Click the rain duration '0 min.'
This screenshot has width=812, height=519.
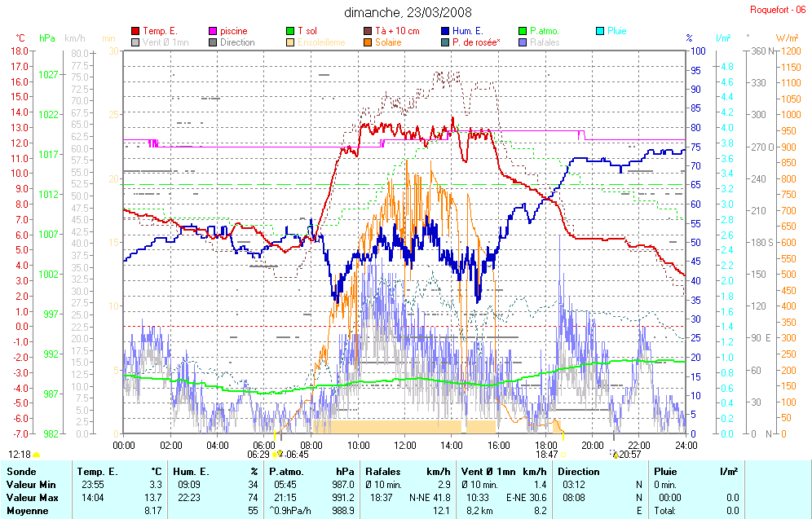665,485
